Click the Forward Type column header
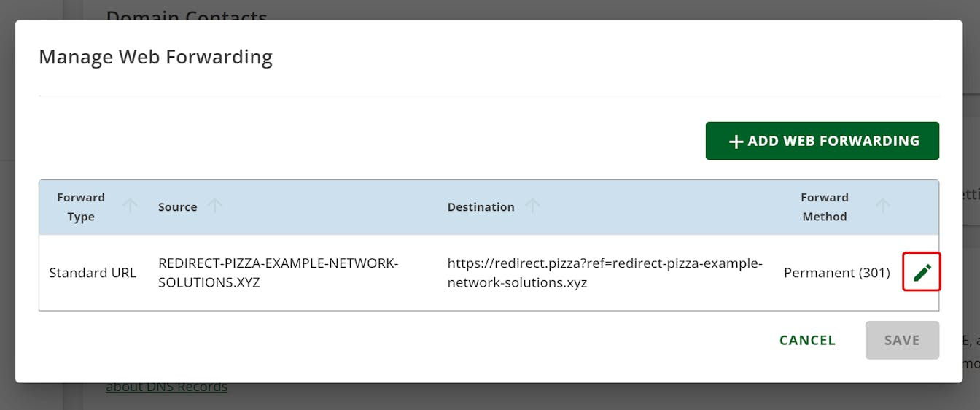Image resolution: width=980 pixels, height=410 pixels. click(x=81, y=207)
